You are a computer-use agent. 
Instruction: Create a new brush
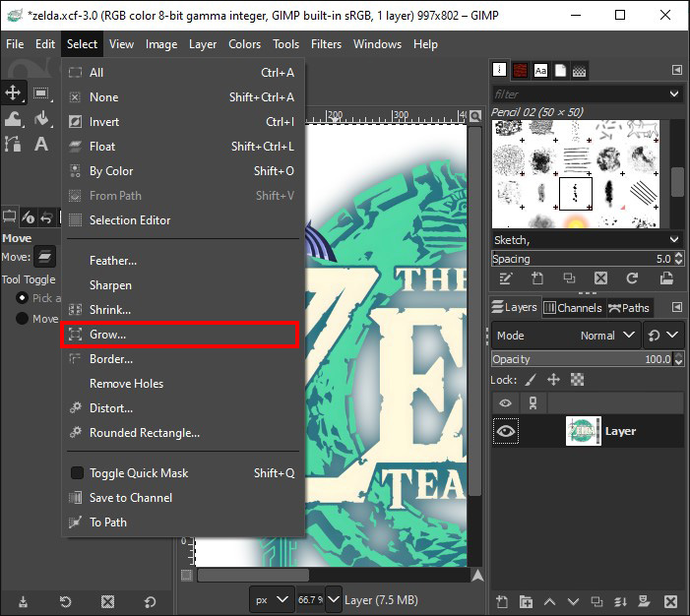pyautogui.click(x=536, y=278)
